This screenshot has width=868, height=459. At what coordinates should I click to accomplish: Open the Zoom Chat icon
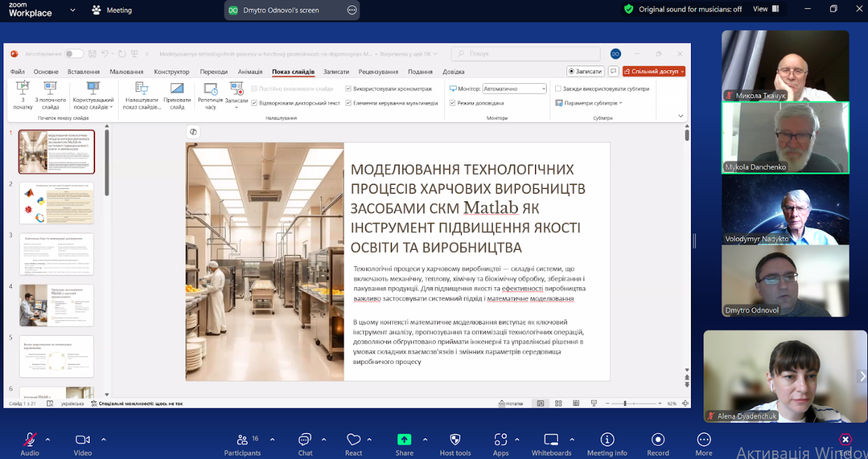[x=305, y=440]
